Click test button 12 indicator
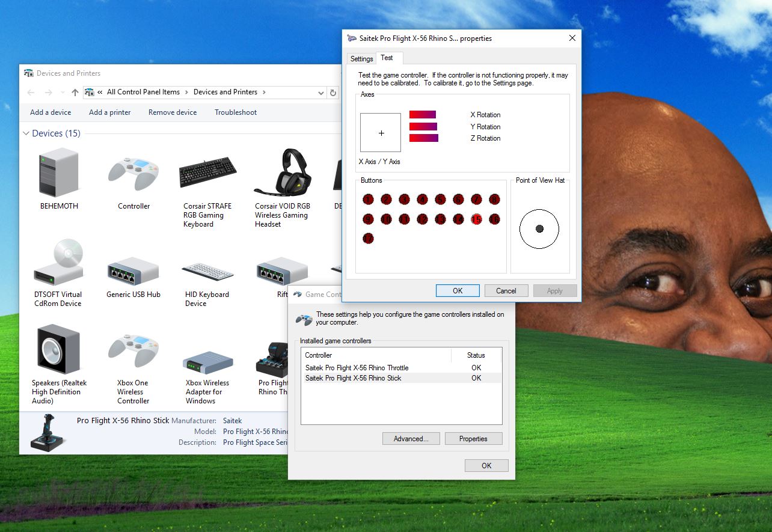 [x=422, y=219]
